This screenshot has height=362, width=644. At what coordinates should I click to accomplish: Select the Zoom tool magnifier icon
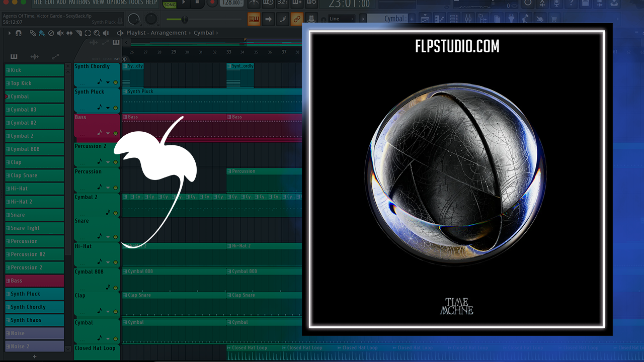pos(97,33)
